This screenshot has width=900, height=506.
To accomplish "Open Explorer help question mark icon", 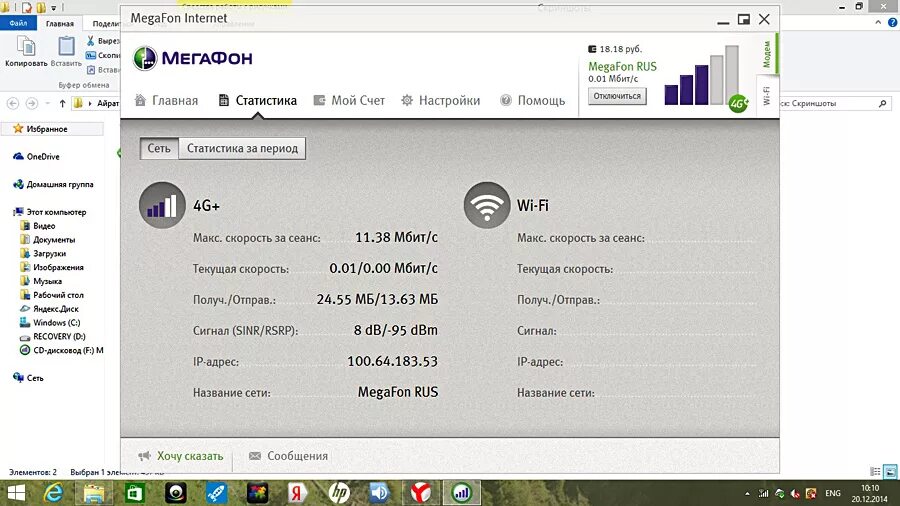I will pyautogui.click(x=893, y=22).
